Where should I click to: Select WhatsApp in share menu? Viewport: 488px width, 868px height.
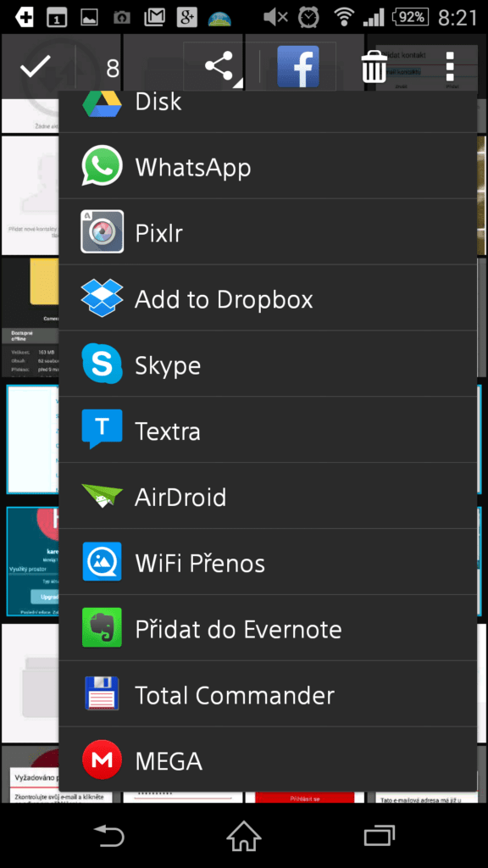coord(268,166)
